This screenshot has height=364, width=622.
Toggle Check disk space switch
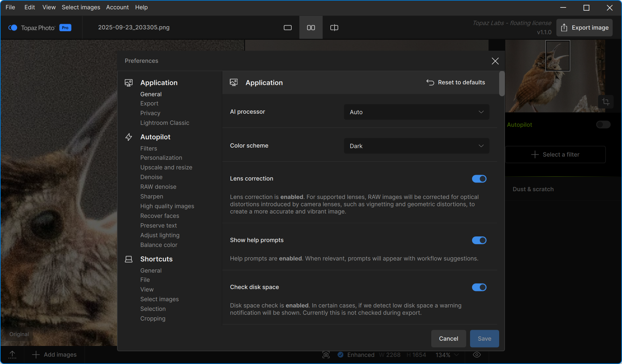pyautogui.click(x=479, y=287)
